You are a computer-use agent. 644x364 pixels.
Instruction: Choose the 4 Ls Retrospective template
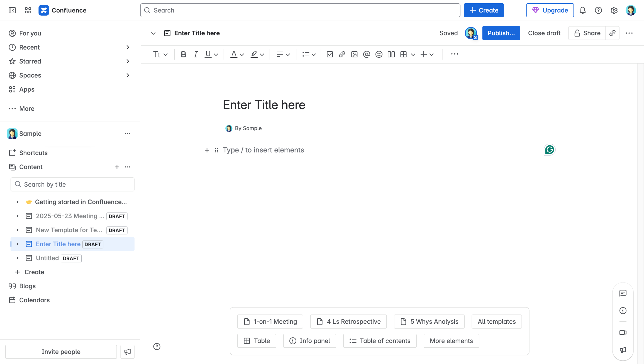[x=348, y=321]
